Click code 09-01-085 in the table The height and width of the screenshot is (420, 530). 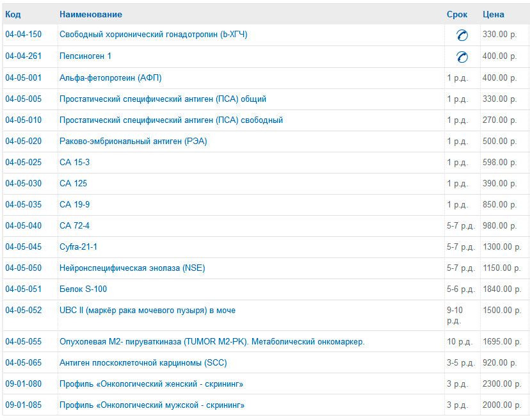[x=23, y=405]
